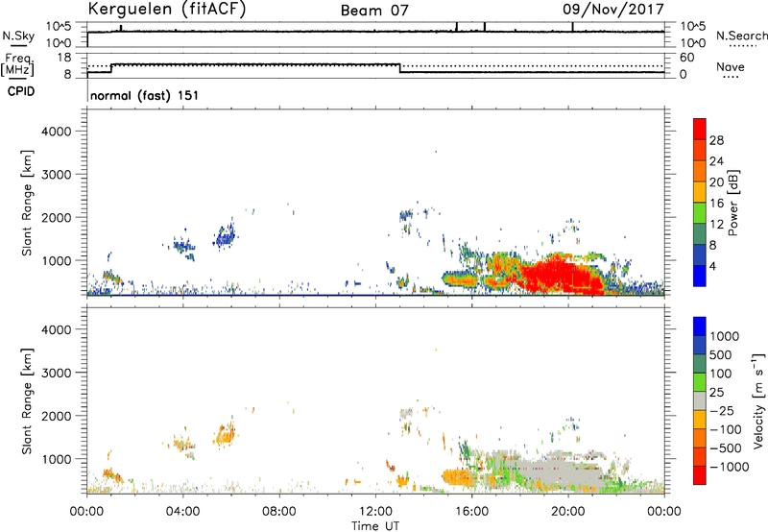The width and height of the screenshot is (768, 532).
Task: Click the blue bottom of power colorbar
Action: pyautogui.click(x=700, y=276)
